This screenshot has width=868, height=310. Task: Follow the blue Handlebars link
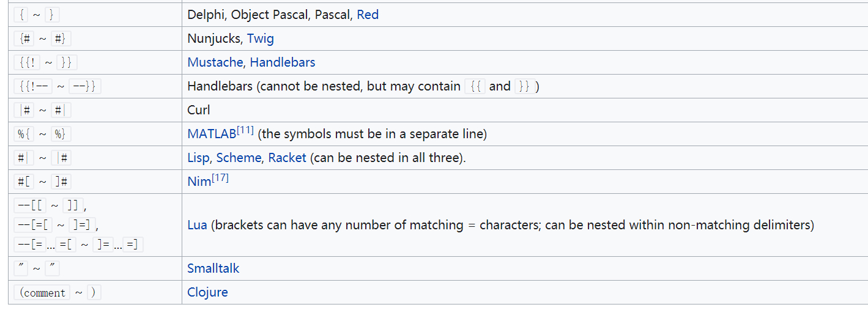[x=283, y=62]
